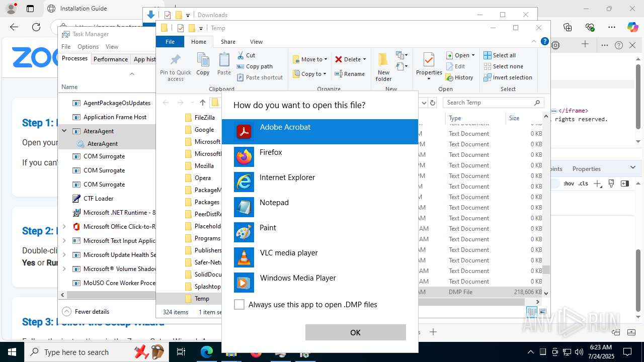Switch to the View ribbon tab
Image resolution: width=644 pixels, height=362 pixels.
click(x=256, y=42)
